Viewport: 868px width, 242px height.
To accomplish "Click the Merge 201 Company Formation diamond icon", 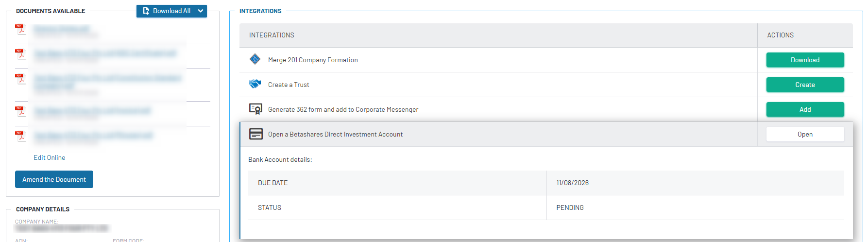I will (x=255, y=59).
